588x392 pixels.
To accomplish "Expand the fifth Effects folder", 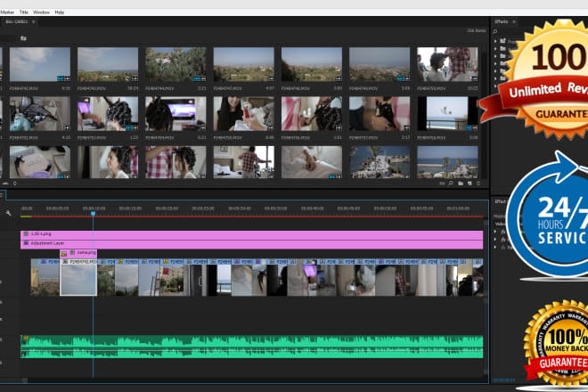I will pyautogui.click(x=495, y=71).
